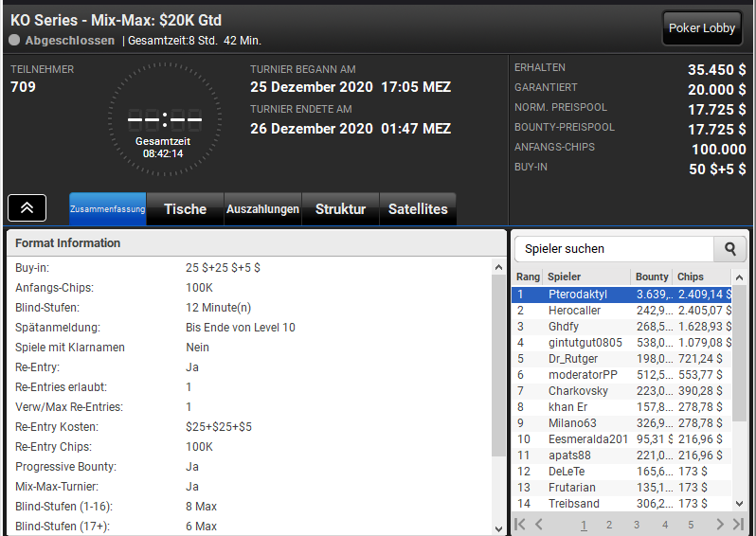
Task: Collapse the tournament header with double chevron
Action: click(x=27, y=207)
